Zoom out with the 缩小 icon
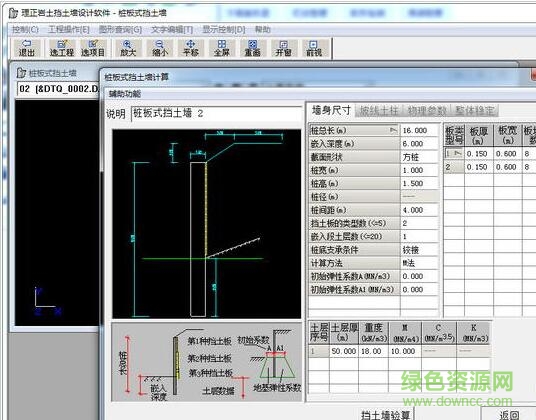 (x=160, y=48)
